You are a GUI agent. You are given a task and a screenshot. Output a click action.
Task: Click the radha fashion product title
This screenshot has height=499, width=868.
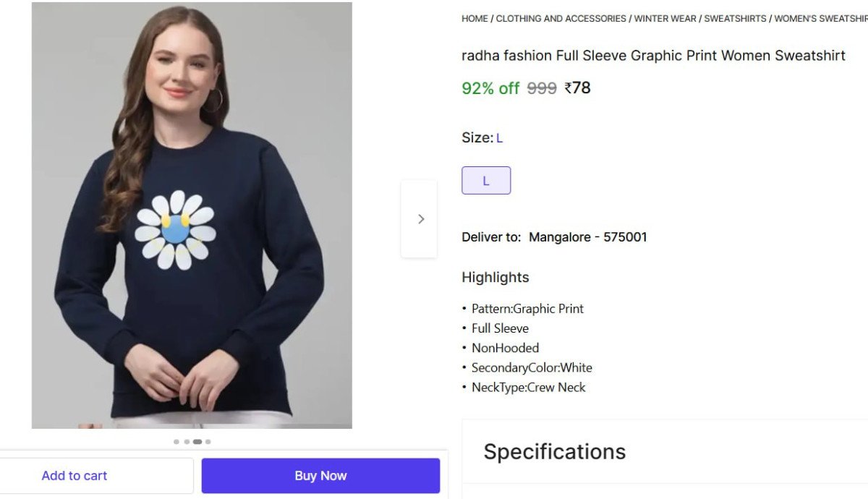pos(653,56)
